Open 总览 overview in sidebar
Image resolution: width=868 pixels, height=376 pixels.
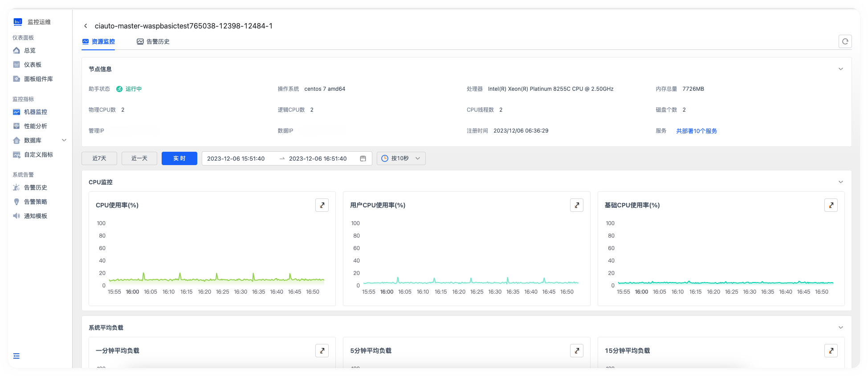coord(30,51)
